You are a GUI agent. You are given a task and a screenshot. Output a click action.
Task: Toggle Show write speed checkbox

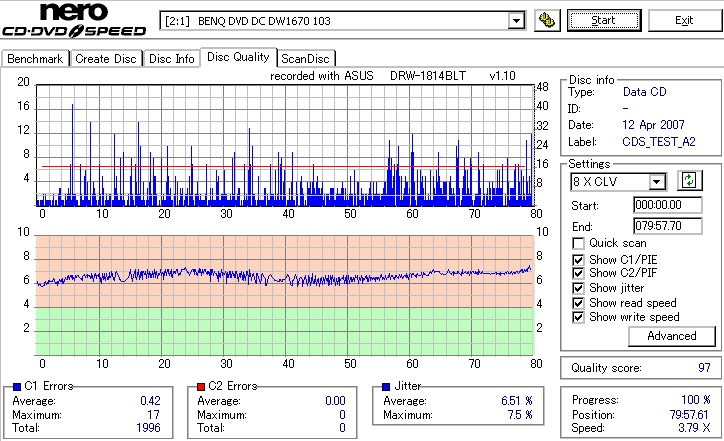(x=578, y=317)
